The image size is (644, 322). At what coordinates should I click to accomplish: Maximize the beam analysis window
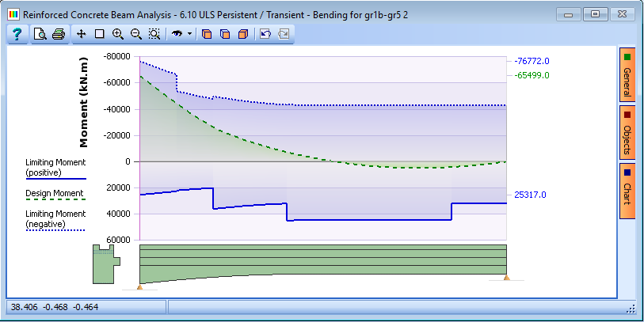click(x=595, y=14)
